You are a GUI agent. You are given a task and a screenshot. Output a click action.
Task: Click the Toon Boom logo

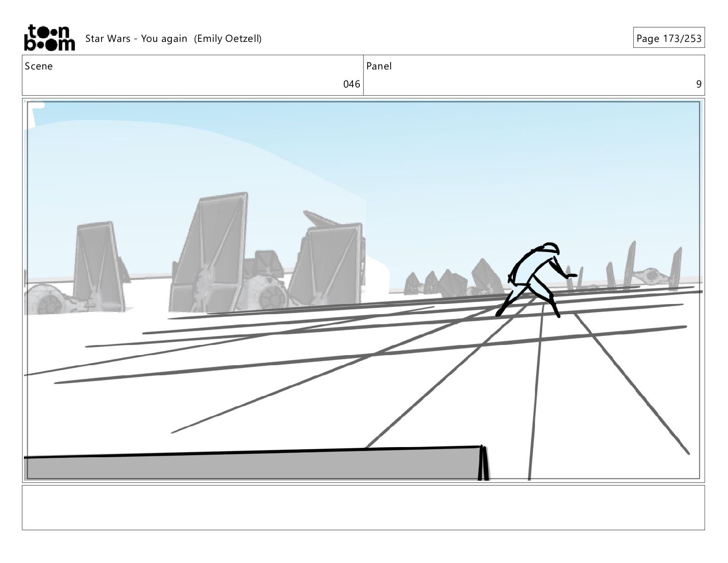click(49, 38)
